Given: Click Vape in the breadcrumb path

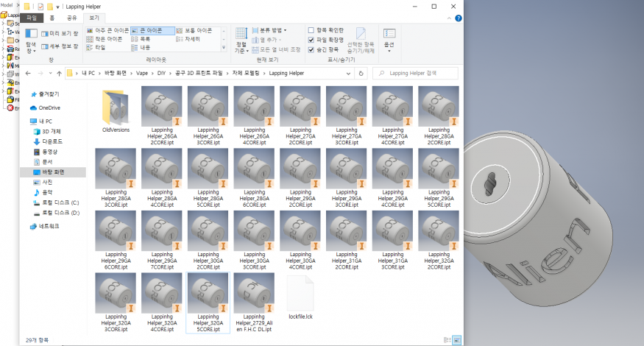Looking at the screenshot, I should pyautogui.click(x=141, y=74).
